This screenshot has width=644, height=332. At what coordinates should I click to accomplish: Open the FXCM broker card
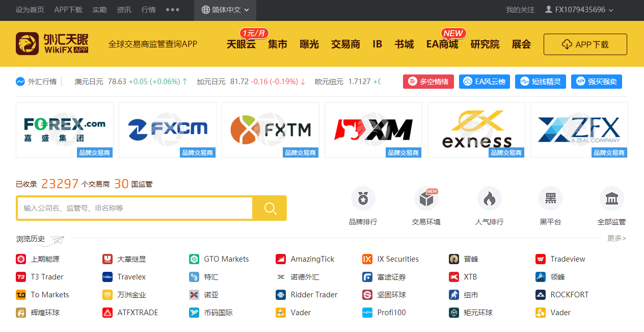click(168, 130)
